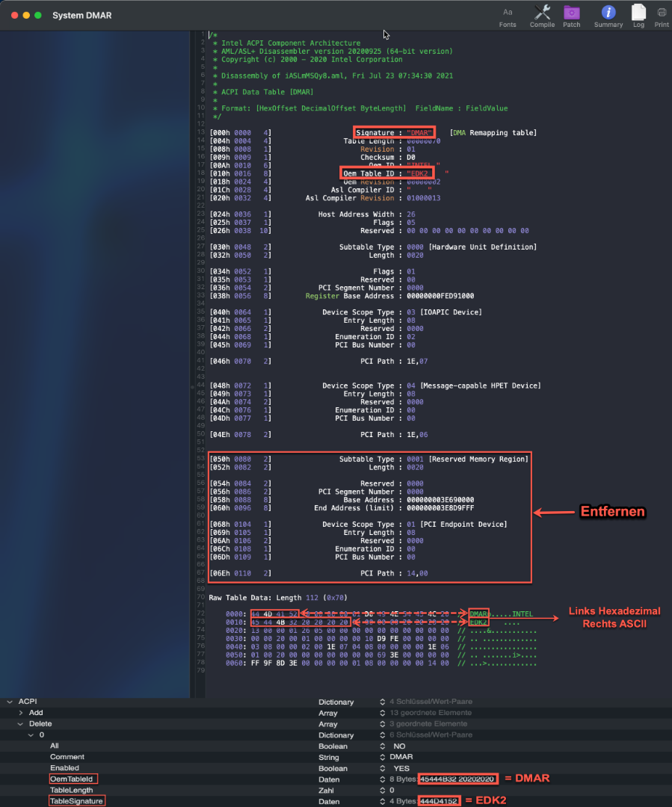Open type dropdown for Delete Array
Screen dimensions: 672x807
[x=383, y=724]
